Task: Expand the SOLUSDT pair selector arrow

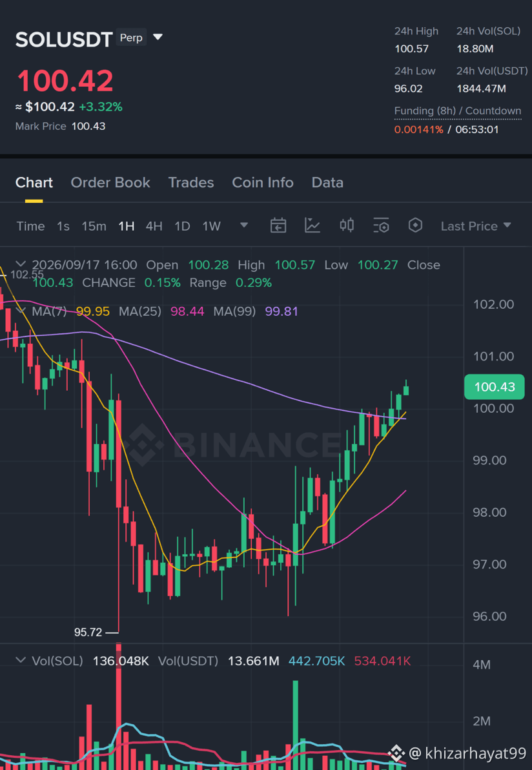Action: tap(158, 37)
